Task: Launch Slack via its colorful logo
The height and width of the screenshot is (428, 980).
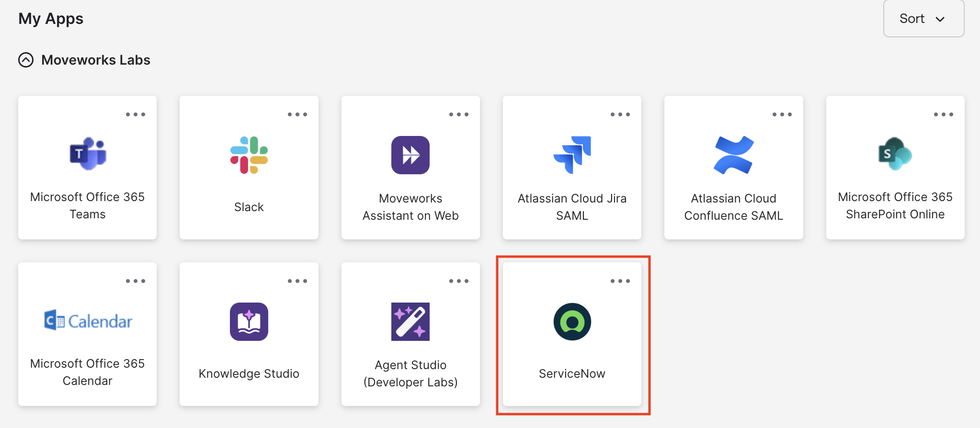Action: [x=249, y=155]
